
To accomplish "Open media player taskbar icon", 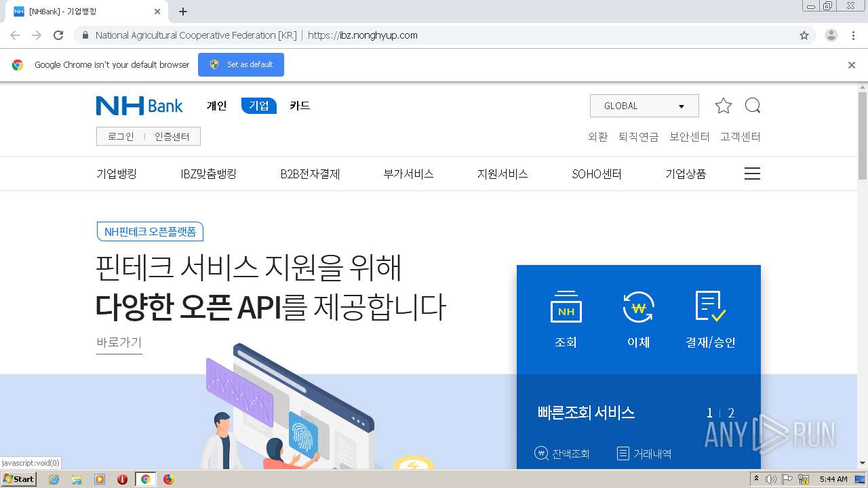I will click(100, 479).
